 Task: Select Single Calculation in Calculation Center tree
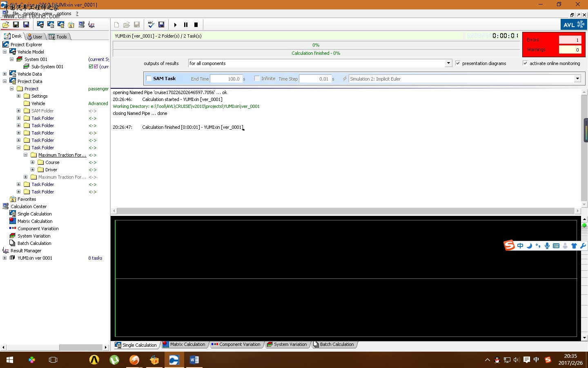[x=35, y=214]
